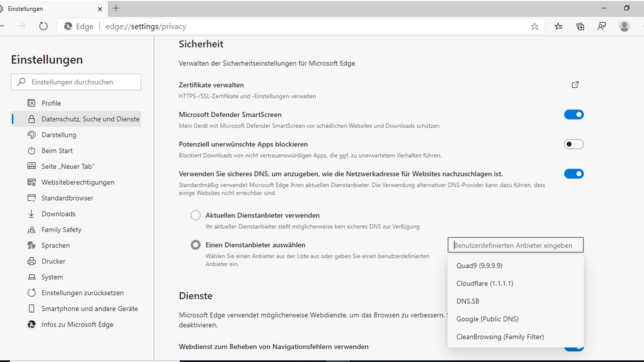Click the Darstellung settings icon

tap(32, 134)
